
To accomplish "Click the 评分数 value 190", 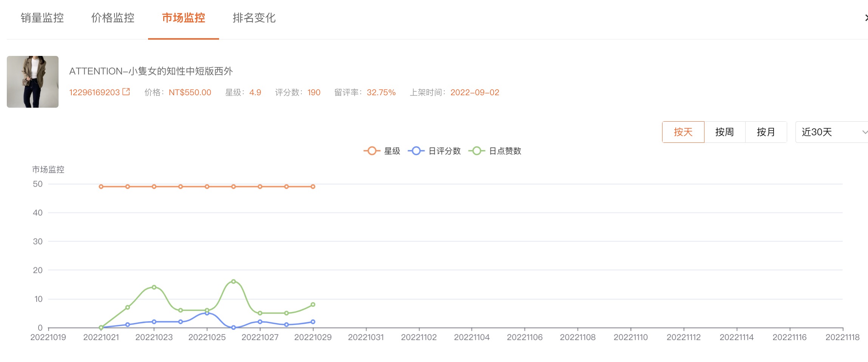I will (314, 92).
